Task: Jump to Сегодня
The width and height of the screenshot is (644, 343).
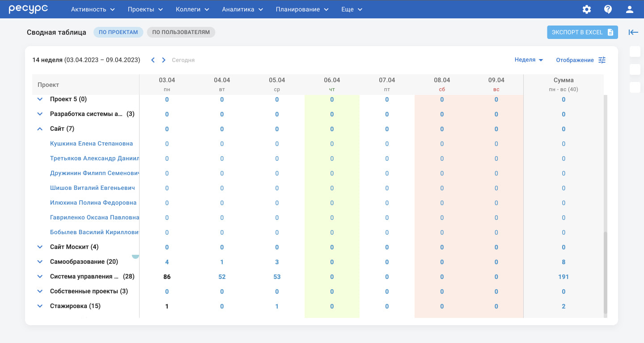Action: [183, 60]
